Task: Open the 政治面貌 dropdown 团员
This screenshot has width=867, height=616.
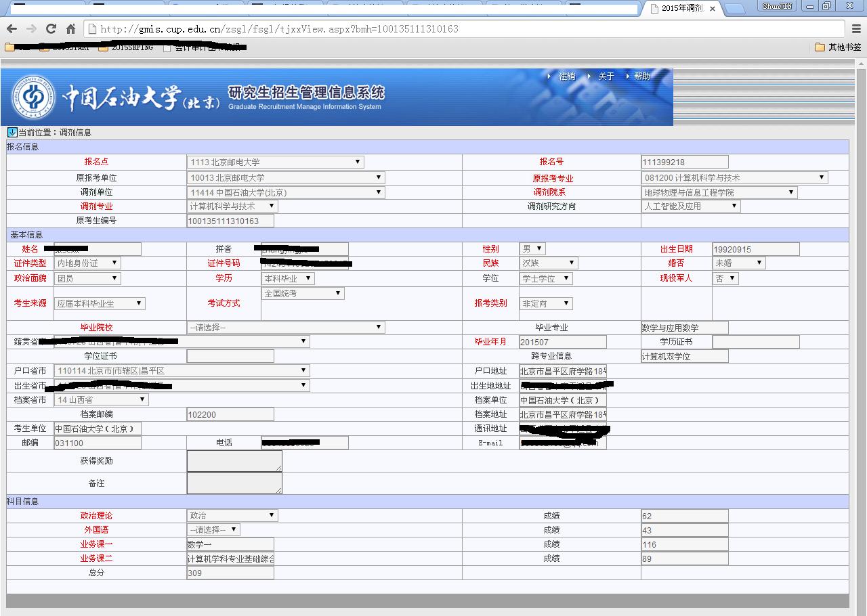Action: pyautogui.click(x=87, y=278)
